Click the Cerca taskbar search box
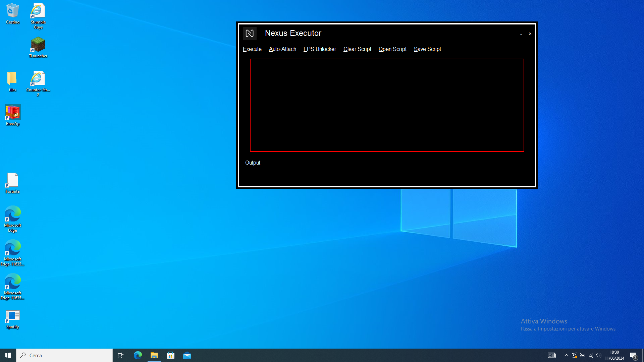The width and height of the screenshot is (644, 362). click(x=64, y=355)
